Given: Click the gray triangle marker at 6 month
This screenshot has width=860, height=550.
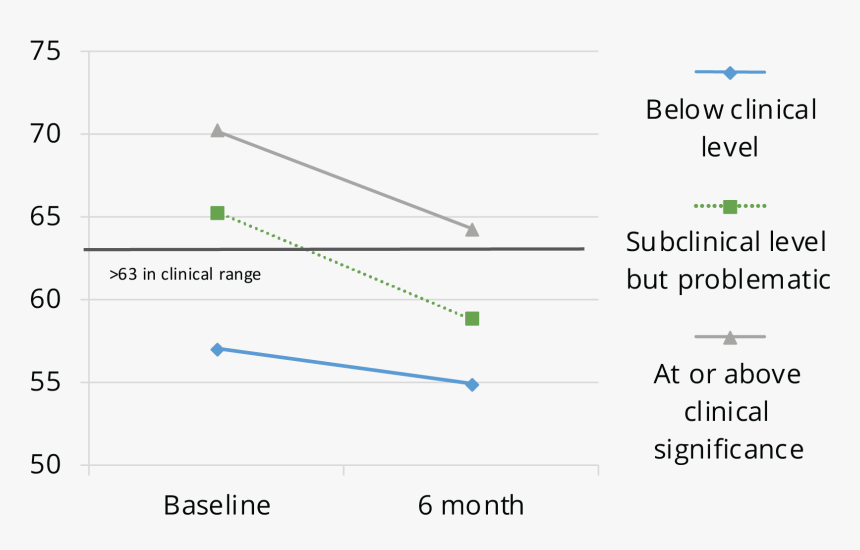Looking at the screenshot, I should [x=472, y=229].
